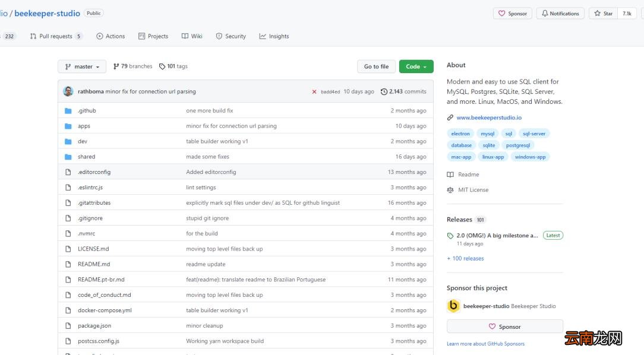This screenshot has width=644, height=355.
Task: Click the dev folder icon
Action: (68, 142)
